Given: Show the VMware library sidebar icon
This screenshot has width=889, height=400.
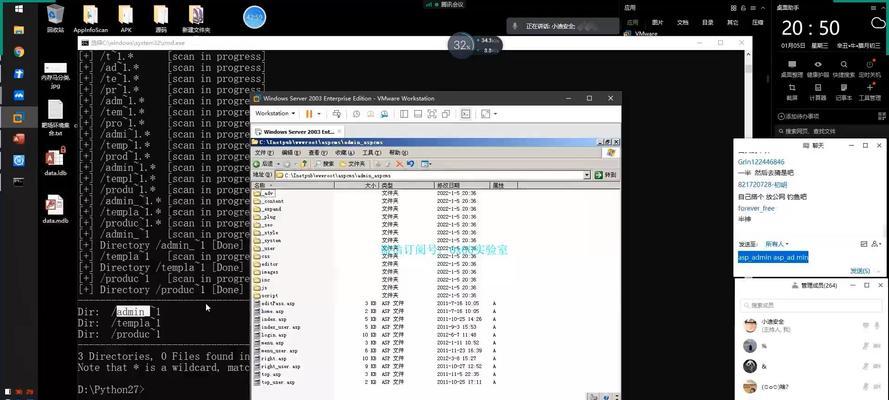Looking at the screenshot, I should (404, 114).
